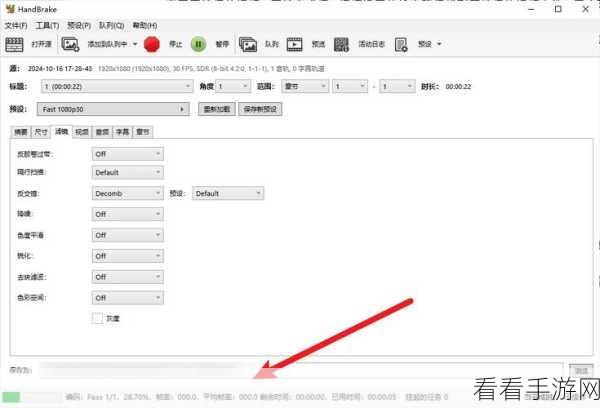This screenshot has width=600, height=408.
Task: Open the File (F) menu
Action: [16, 26]
